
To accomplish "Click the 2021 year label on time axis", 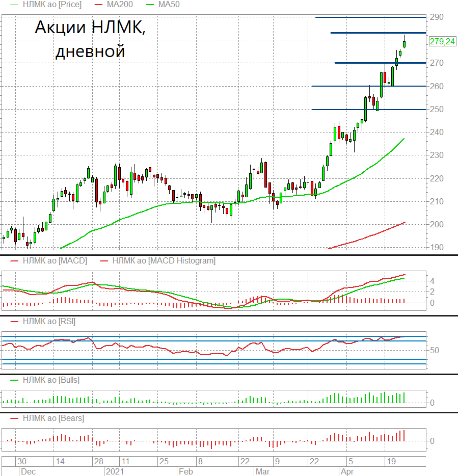I will click(115, 471).
